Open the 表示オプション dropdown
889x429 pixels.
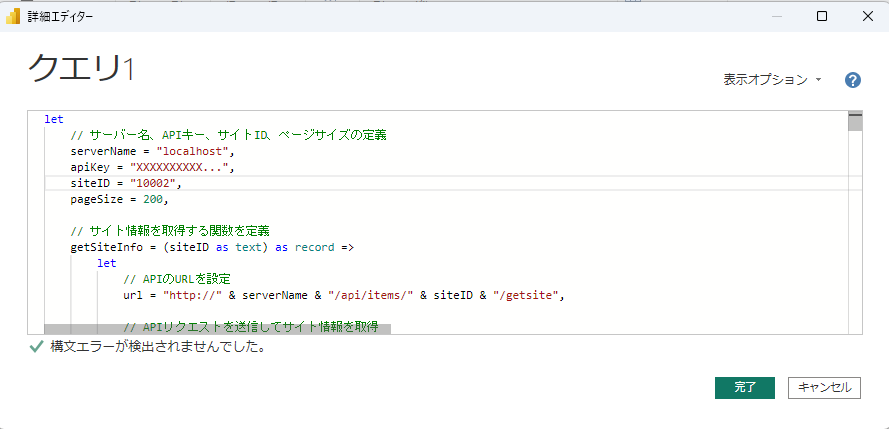[x=772, y=80]
